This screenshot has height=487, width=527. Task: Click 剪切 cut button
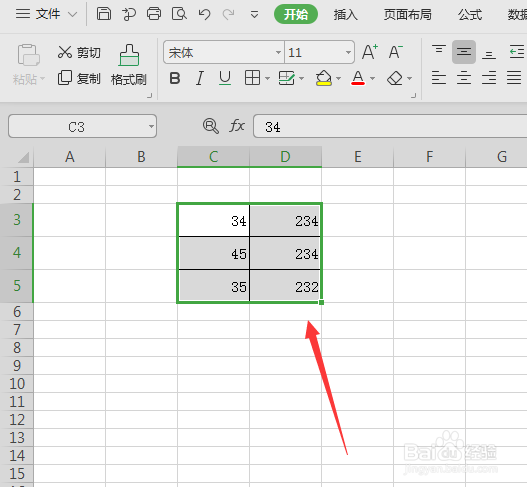coord(79,52)
